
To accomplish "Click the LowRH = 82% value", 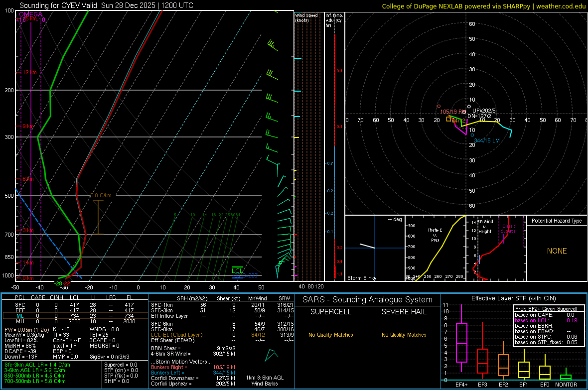I will (x=21, y=340).
